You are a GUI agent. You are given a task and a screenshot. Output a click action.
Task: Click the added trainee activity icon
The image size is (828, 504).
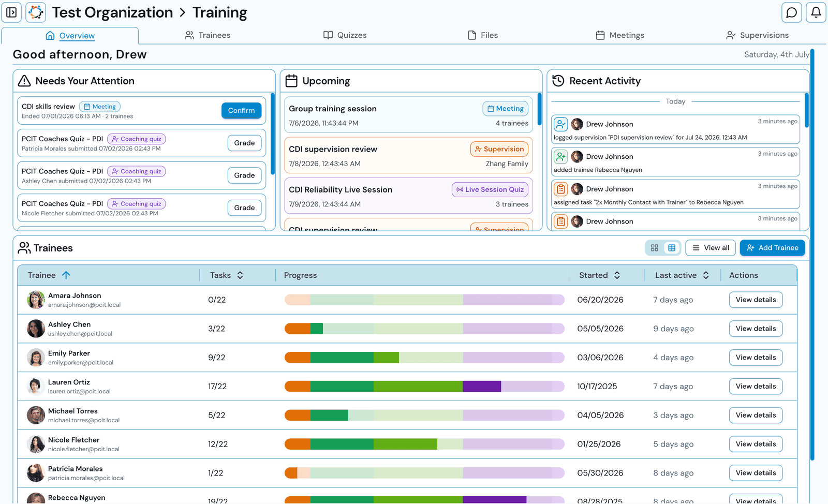pos(561,156)
